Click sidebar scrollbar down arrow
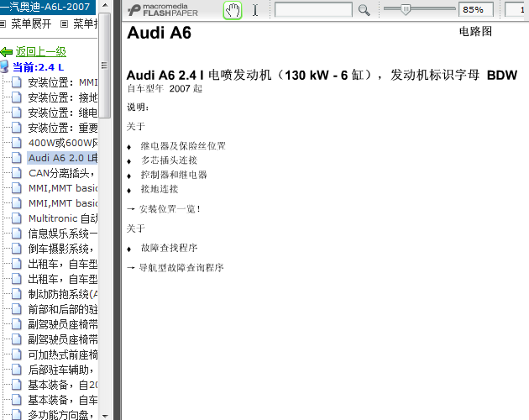The height and width of the screenshot is (420, 529). 105,416
